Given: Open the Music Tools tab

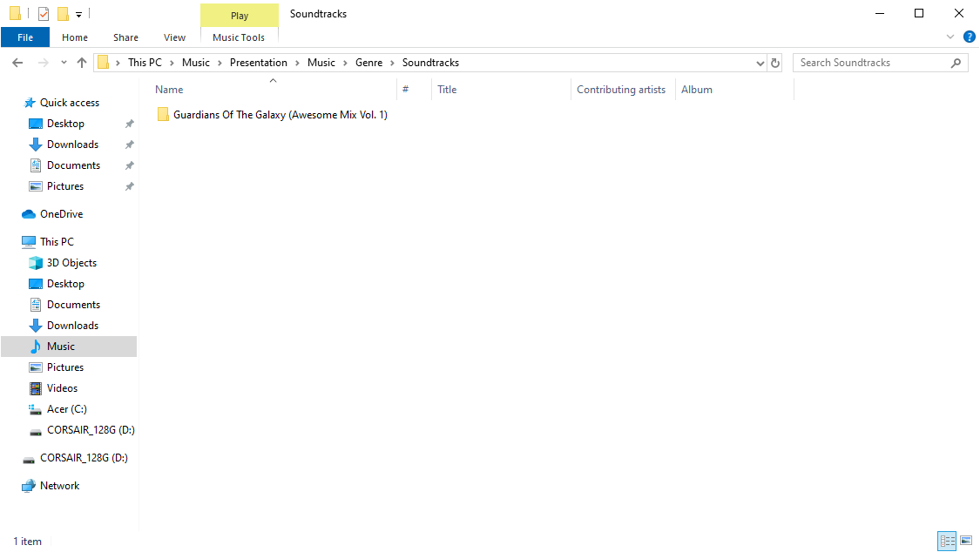Looking at the screenshot, I should [239, 37].
